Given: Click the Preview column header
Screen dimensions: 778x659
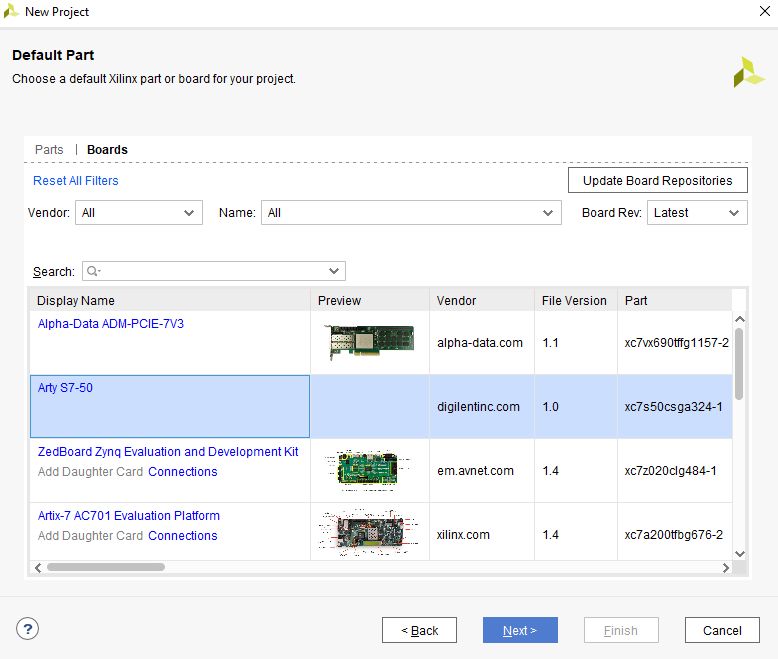Looking at the screenshot, I should pyautogui.click(x=370, y=301).
